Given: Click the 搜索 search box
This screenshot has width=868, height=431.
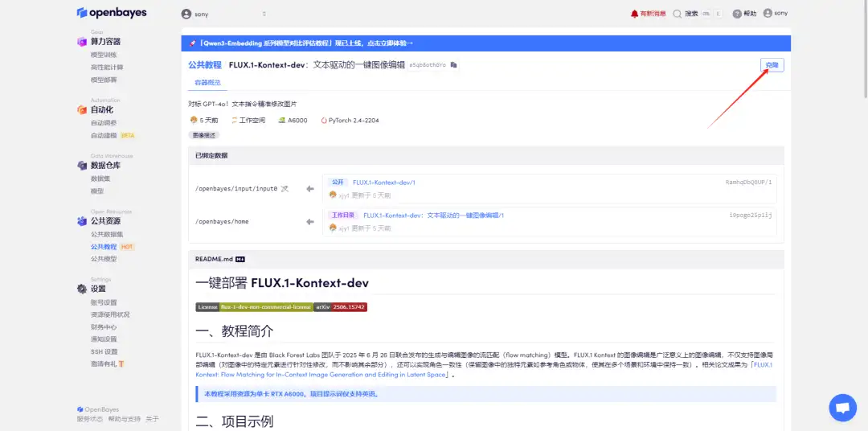Looking at the screenshot, I should point(698,14).
